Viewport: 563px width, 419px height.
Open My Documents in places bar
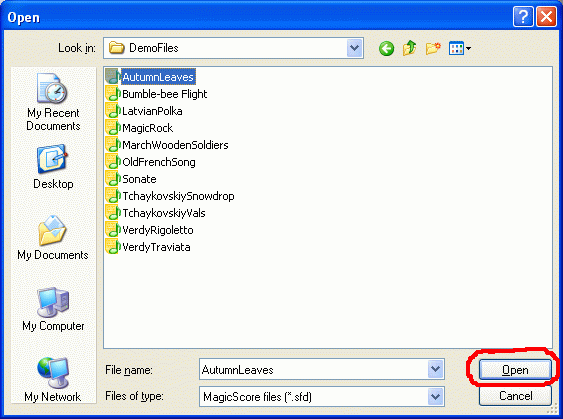(x=53, y=238)
